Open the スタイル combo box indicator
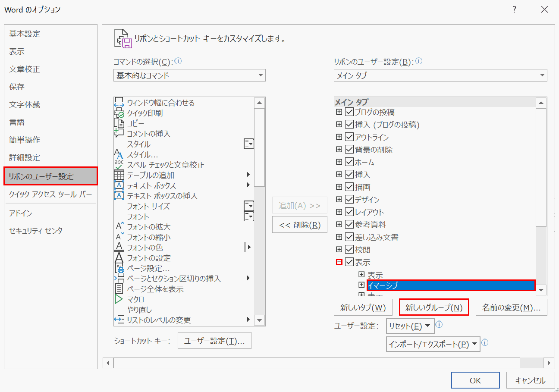This screenshot has height=392, width=559. tap(249, 144)
